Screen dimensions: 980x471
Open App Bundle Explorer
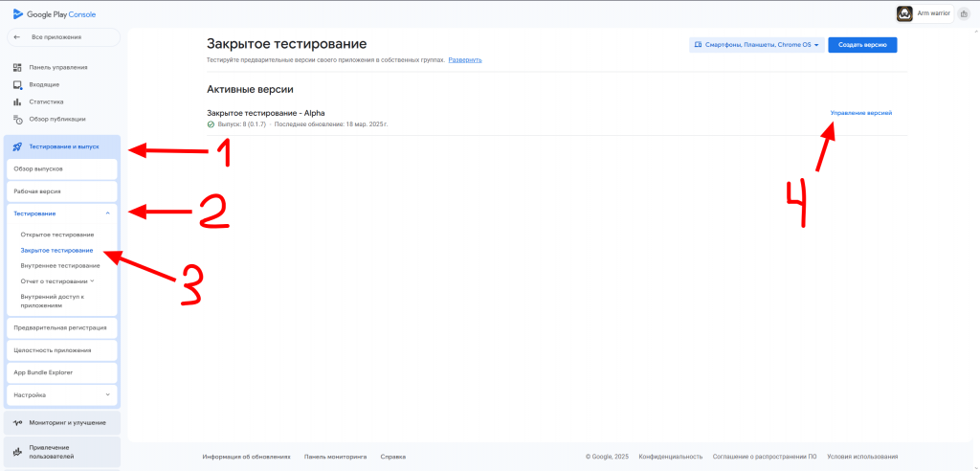click(x=62, y=372)
